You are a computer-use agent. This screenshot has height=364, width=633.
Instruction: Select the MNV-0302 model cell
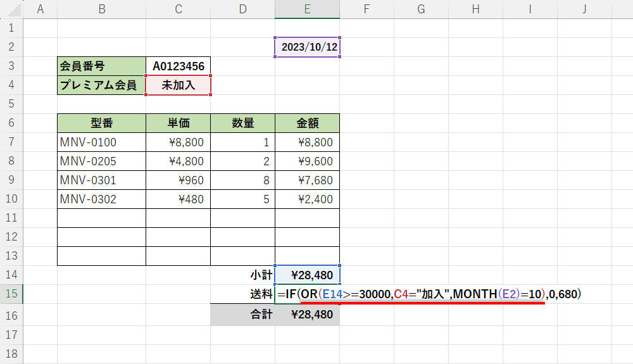point(102,199)
